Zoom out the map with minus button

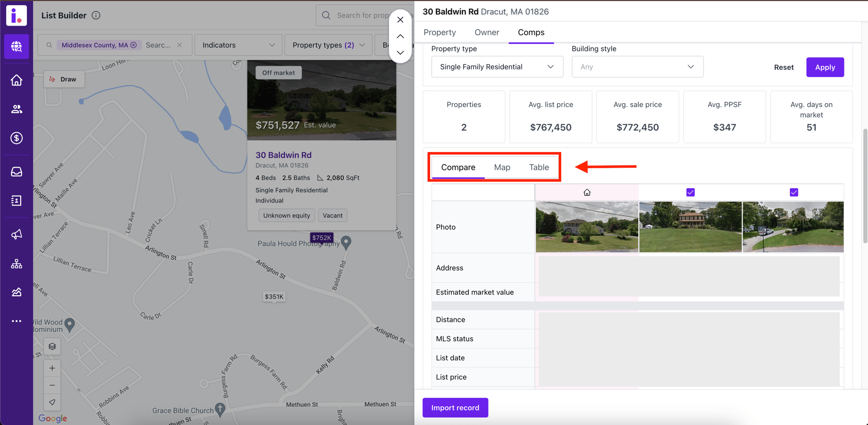(52, 385)
